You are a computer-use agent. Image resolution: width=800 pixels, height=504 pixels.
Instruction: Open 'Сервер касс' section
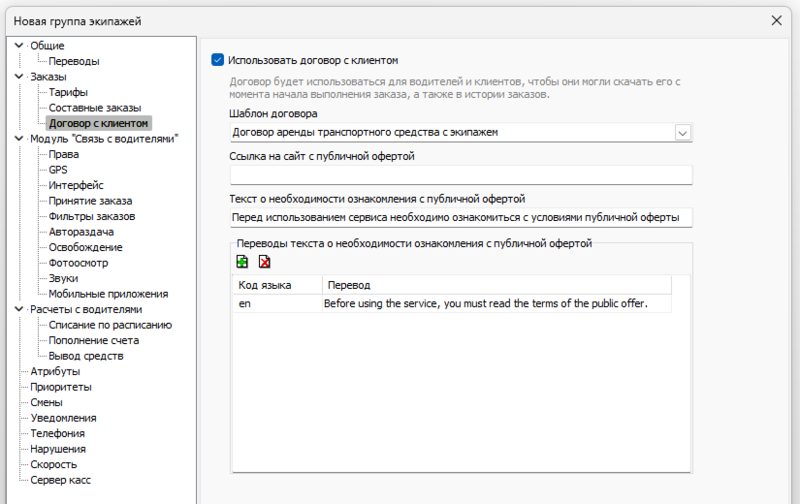pyautogui.click(x=62, y=480)
